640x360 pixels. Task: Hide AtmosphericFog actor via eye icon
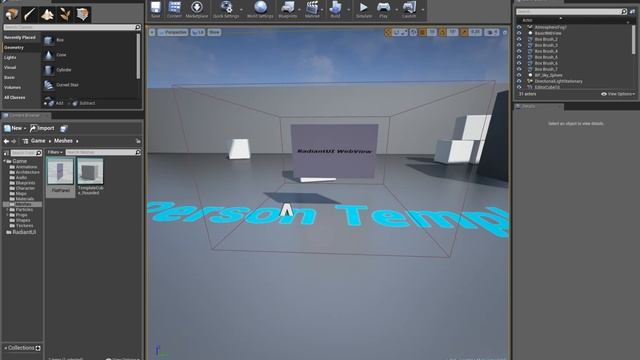click(x=519, y=27)
